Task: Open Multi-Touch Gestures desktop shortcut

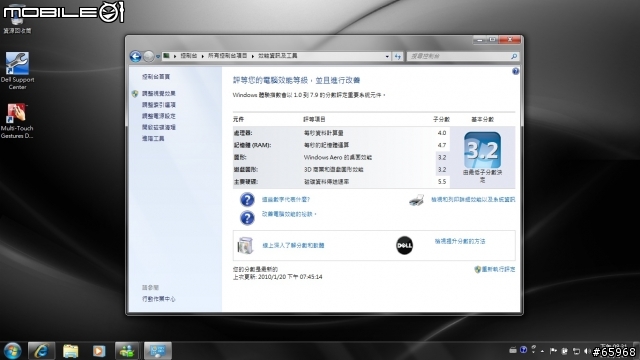Action: pyautogui.click(x=17, y=120)
